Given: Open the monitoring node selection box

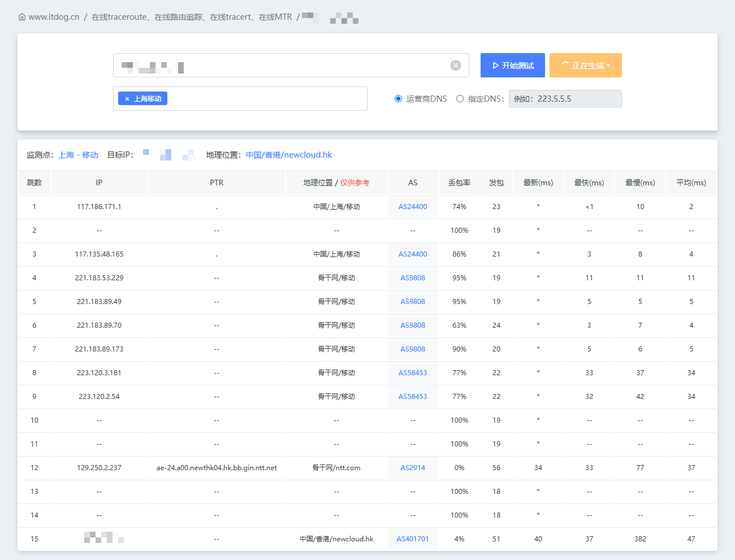Looking at the screenshot, I should 240,98.
